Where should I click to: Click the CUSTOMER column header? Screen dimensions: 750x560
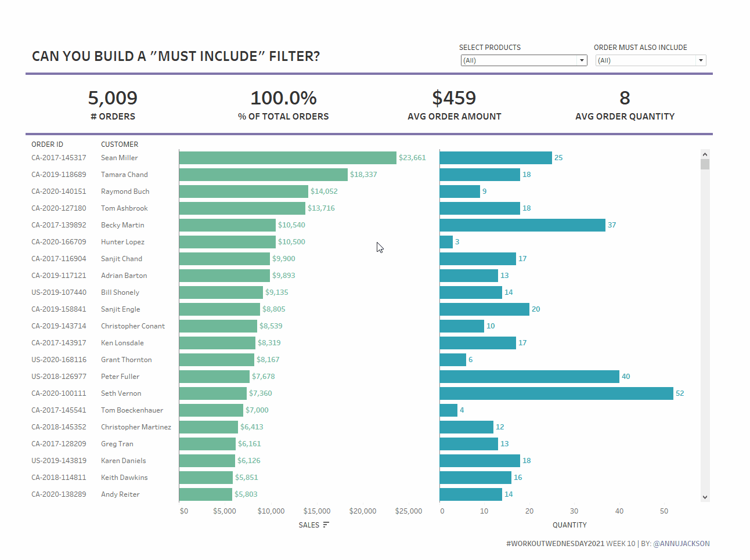(120, 144)
